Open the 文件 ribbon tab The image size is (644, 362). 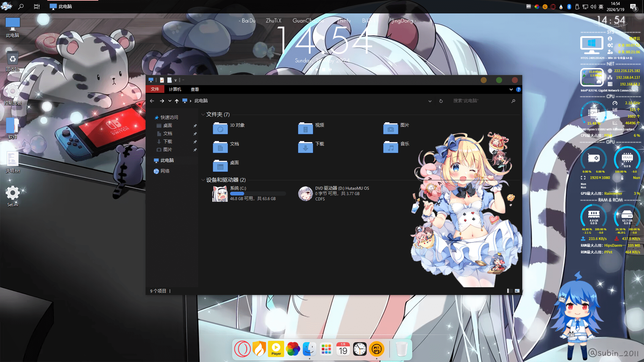155,89
